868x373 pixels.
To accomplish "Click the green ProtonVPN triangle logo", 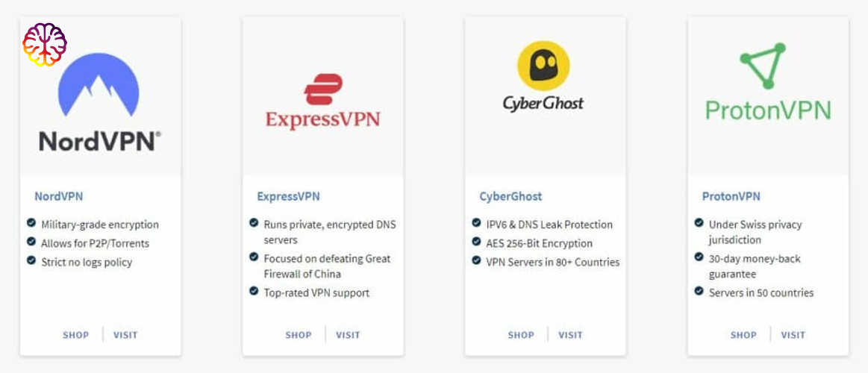I will (764, 66).
